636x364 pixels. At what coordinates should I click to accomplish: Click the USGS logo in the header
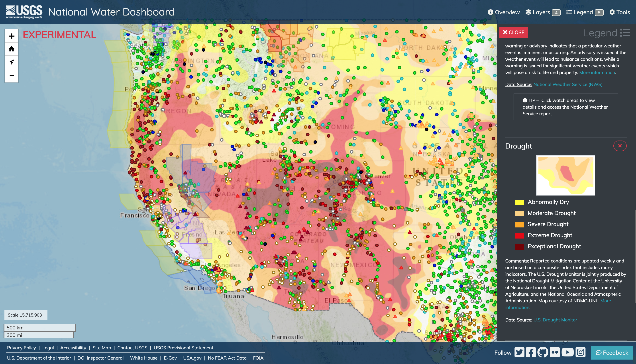pyautogui.click(x=24, y=12)
